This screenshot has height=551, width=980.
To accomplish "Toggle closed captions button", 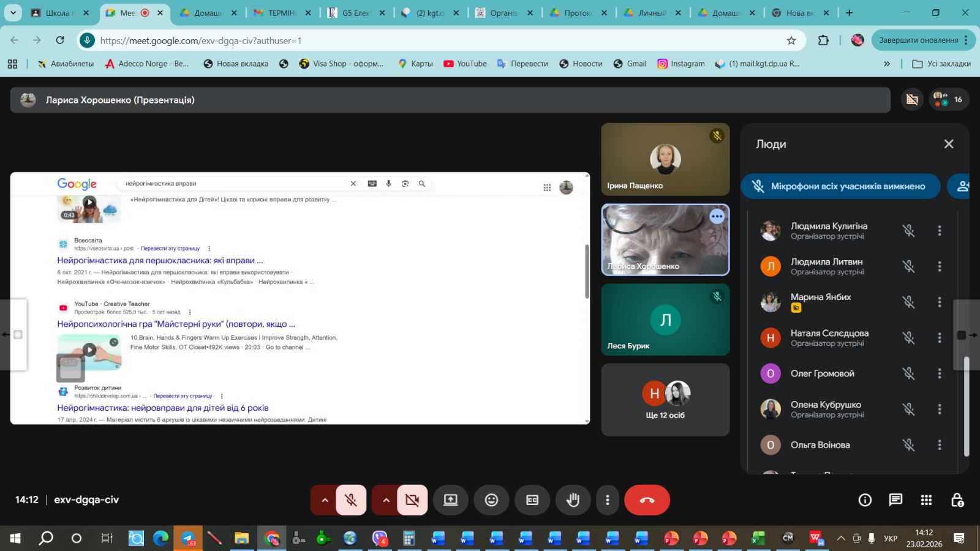I will pos(532,500).
